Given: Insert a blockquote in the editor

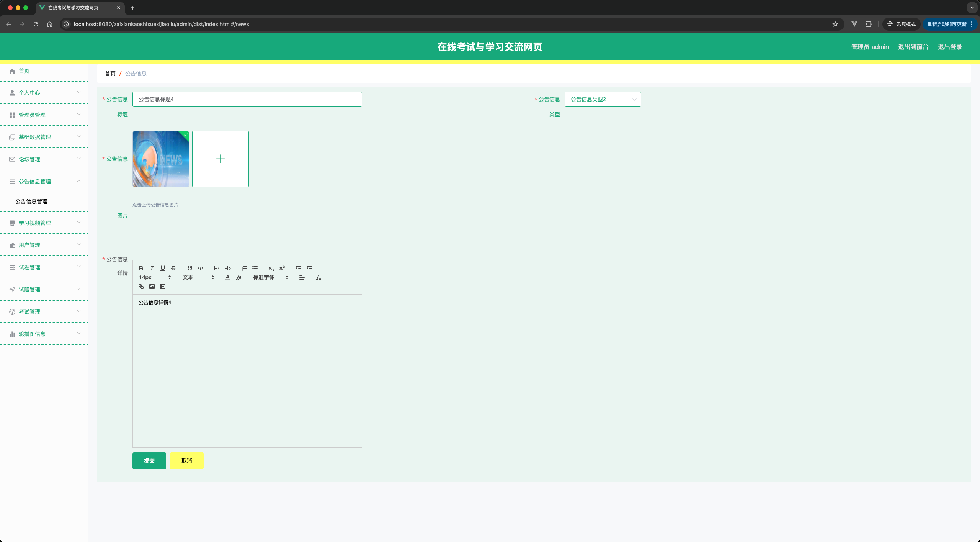Looking at the screenshot, I should [x=189, y=268].
